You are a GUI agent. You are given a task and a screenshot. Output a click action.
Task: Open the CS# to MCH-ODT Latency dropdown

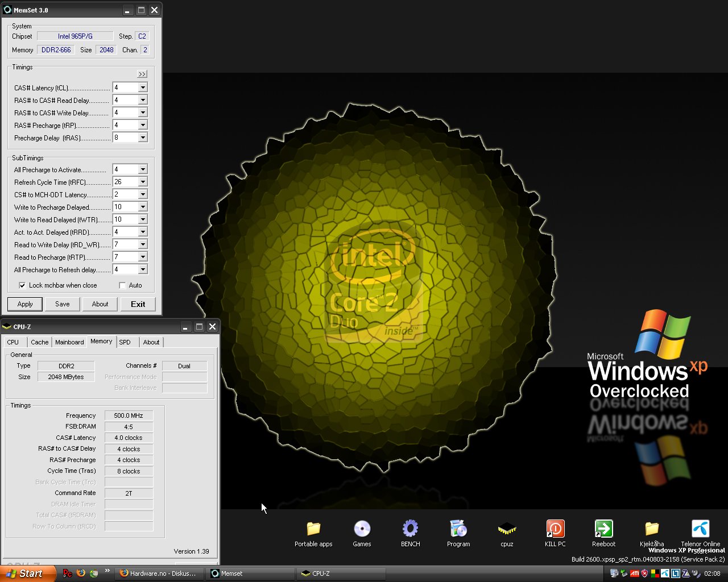[143, 194]
